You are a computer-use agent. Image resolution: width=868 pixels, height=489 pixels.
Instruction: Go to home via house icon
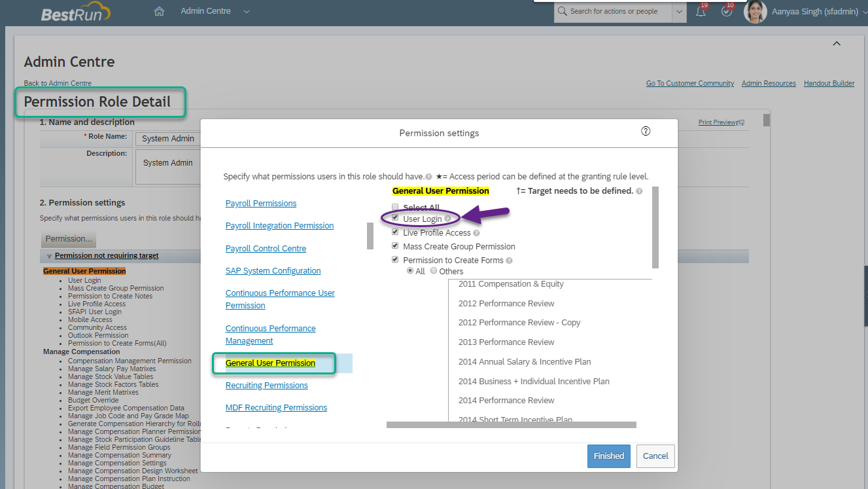158,11
